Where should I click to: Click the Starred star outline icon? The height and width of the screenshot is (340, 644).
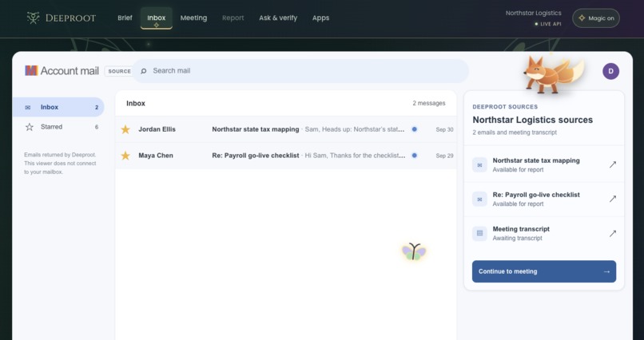pos(29,127)
